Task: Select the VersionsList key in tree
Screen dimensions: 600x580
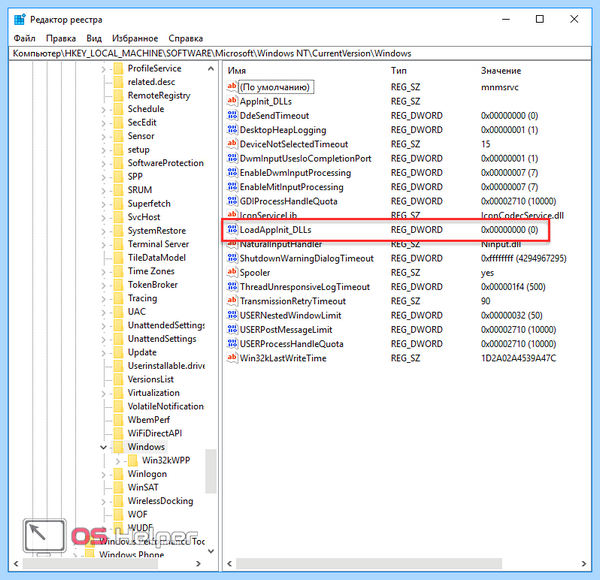Action: (151, 379)
